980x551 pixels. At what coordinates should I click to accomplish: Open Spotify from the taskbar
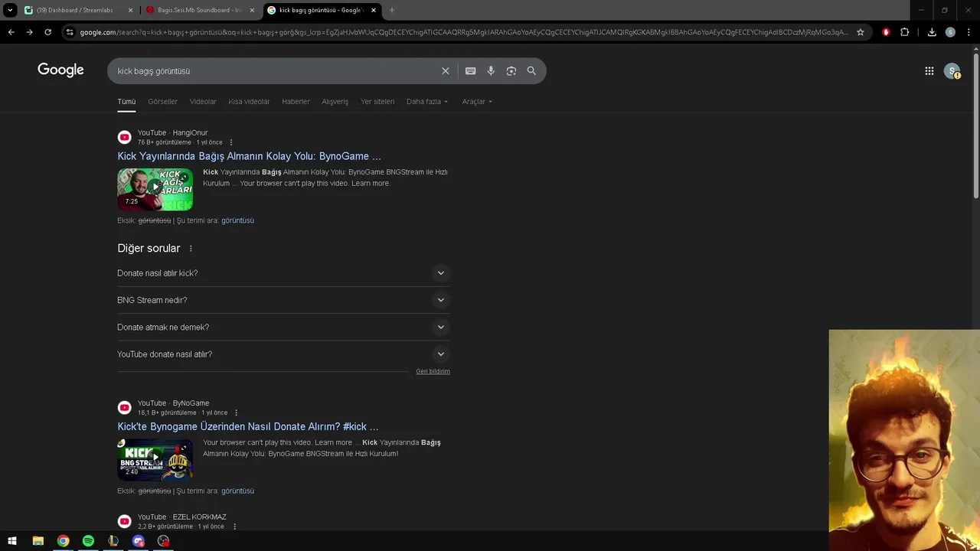pos(88,541)
